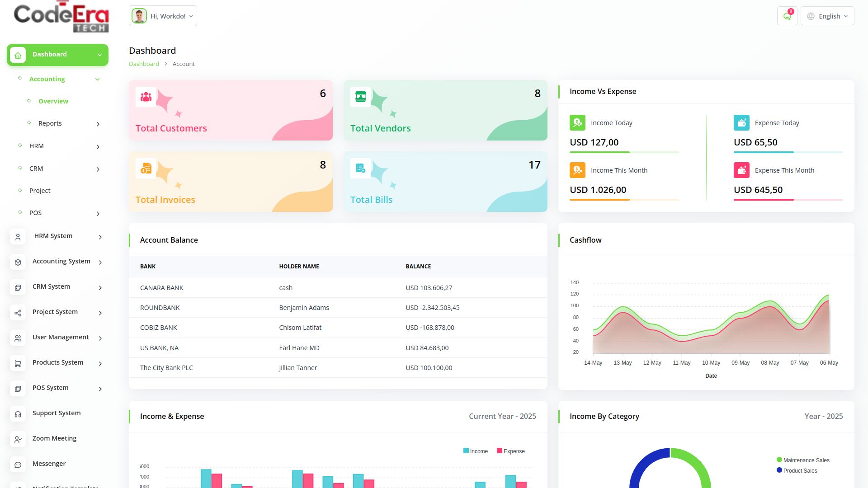Toggle Income series in chart legend

pos(475,451)
